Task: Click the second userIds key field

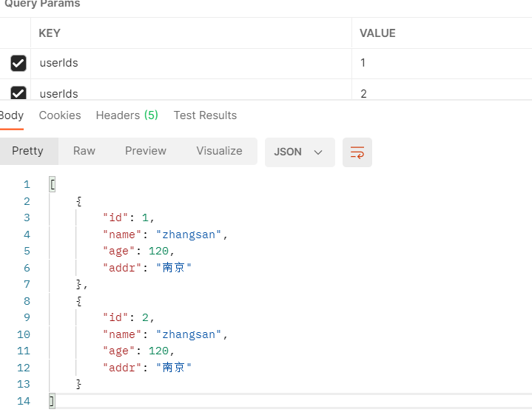Action: pyautogui.click(x=59, y=93)
